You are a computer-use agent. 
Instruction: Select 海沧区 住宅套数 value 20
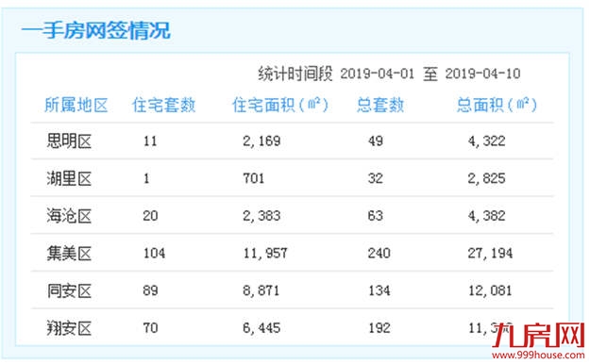[150, 216]
